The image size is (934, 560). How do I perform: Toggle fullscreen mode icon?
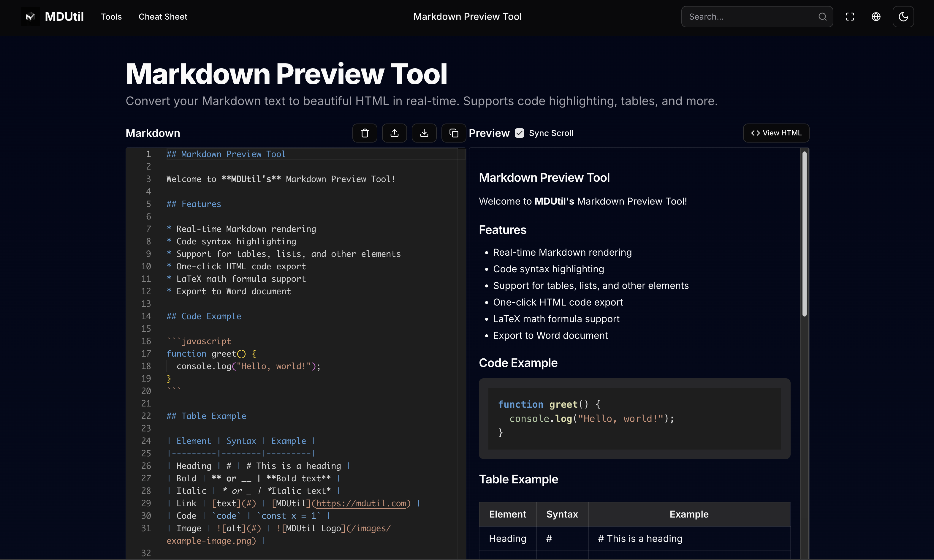point(850,17)
